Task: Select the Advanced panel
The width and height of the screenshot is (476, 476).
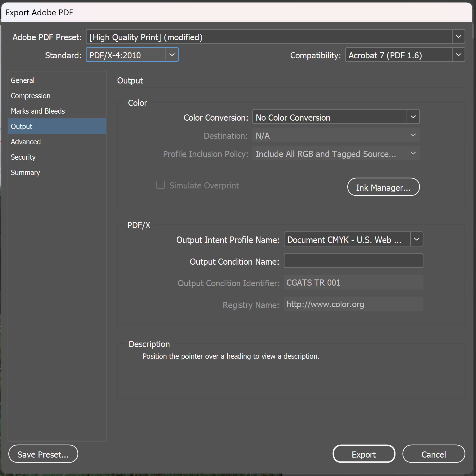Action: point(26,142)
